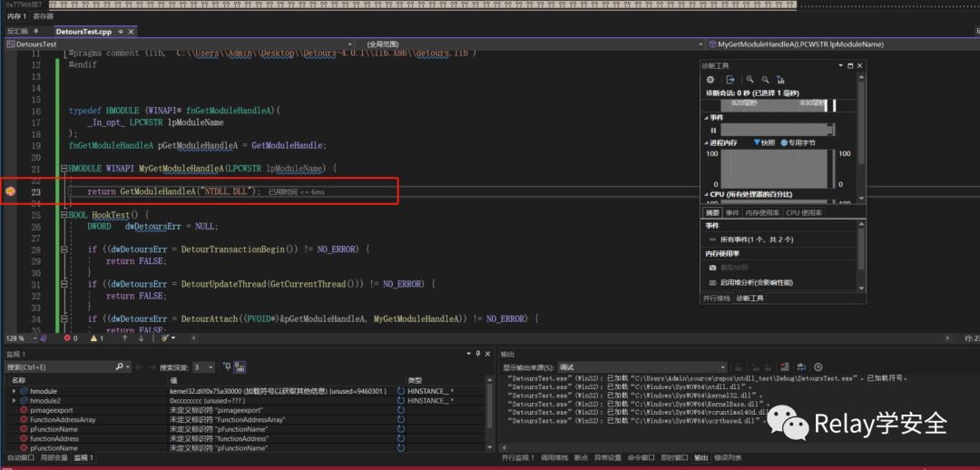Go to the previous issue with up arrow
This screenshot has width=980, height=470.
(x=124, y=338)
